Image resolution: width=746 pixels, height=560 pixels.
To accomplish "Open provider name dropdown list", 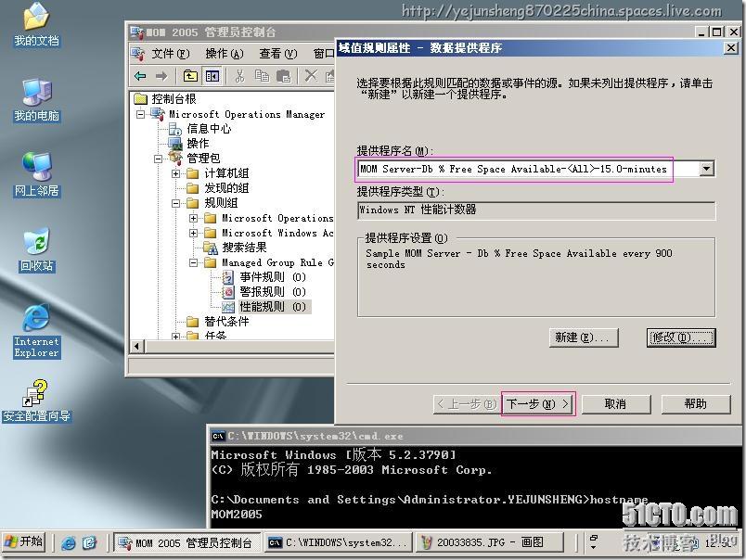I will click(706, 169).
